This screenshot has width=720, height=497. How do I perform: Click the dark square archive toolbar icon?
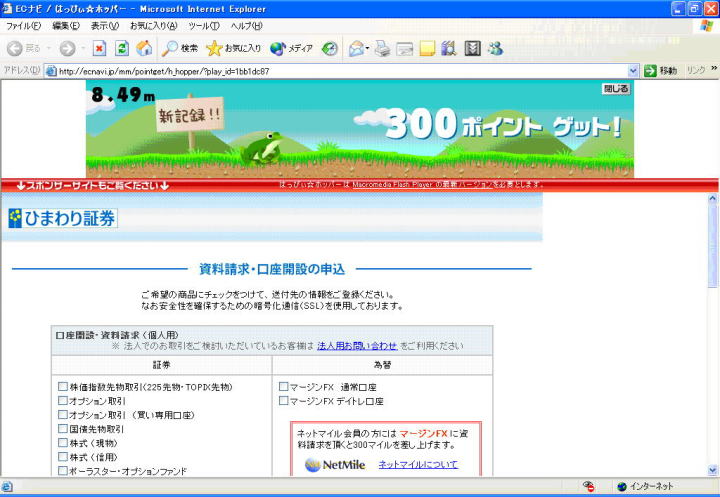pos(472,48)
